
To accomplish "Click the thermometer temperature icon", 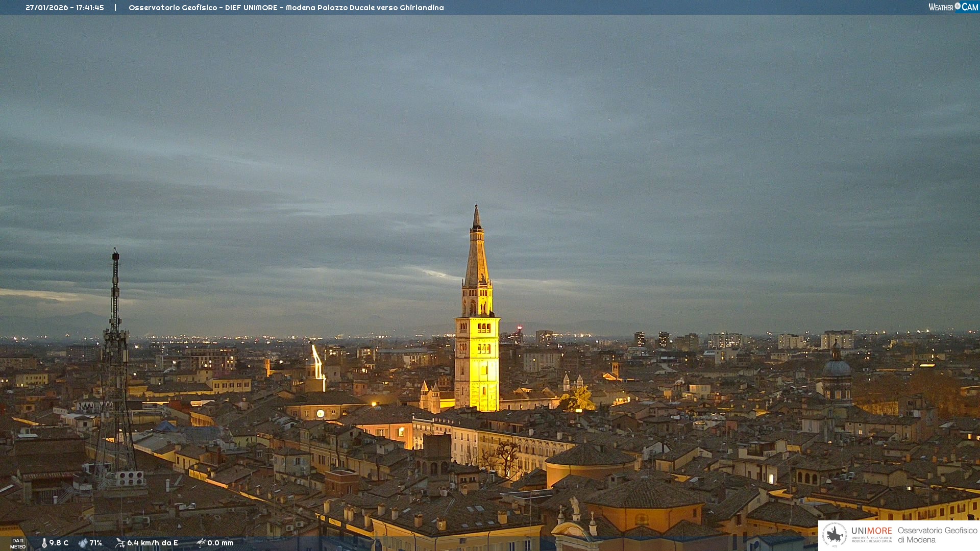I will pyautogui.click(x=44, y=543).
